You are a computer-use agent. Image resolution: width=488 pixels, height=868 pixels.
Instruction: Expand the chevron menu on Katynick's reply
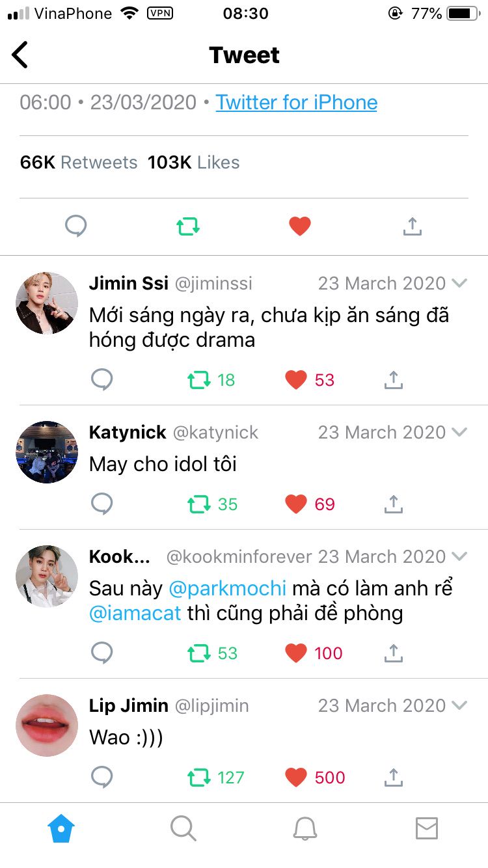tap(459, 432)
